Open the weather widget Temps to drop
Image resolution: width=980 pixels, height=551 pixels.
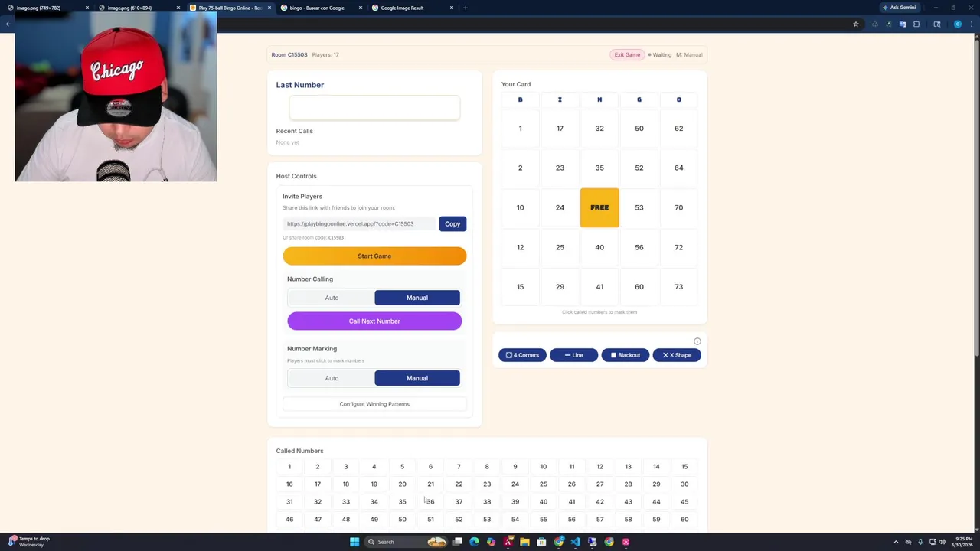[x=29, y=542]
